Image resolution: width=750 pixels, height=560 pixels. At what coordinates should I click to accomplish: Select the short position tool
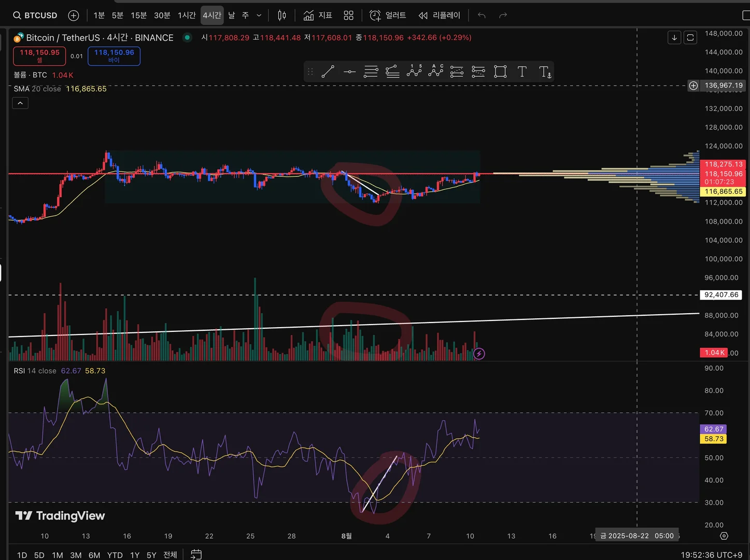pos(478,72)
